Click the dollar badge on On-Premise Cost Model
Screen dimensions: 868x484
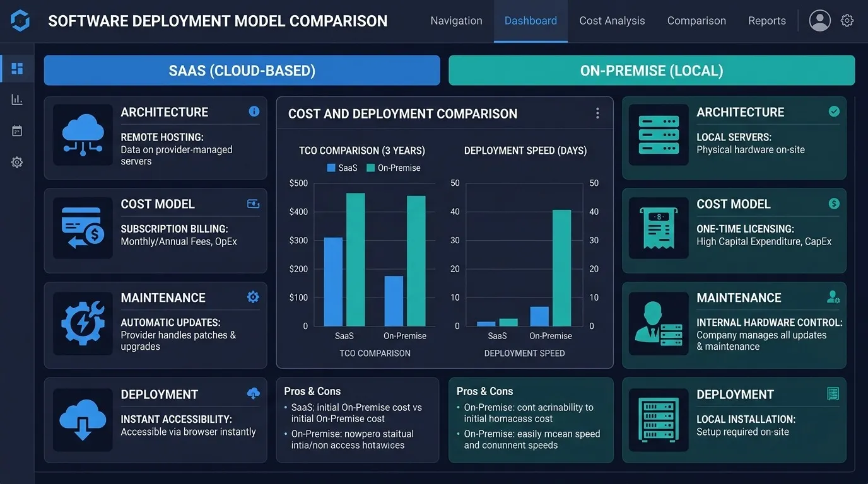click(834, 204)
